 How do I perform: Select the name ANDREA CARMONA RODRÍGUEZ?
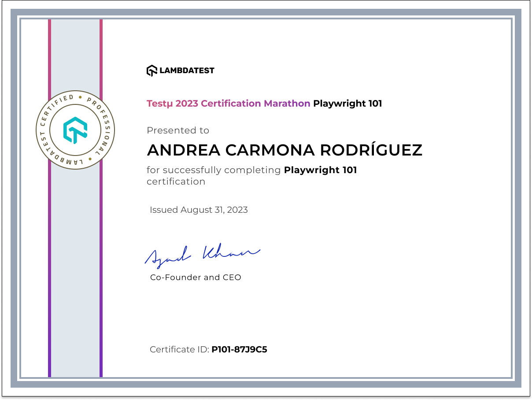[x=284, y=150]
